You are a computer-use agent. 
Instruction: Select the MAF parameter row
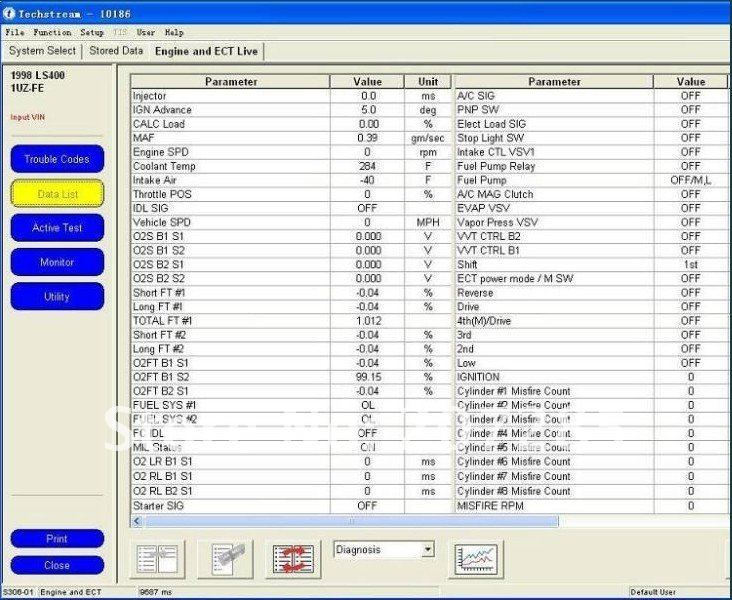pos(291,138)
